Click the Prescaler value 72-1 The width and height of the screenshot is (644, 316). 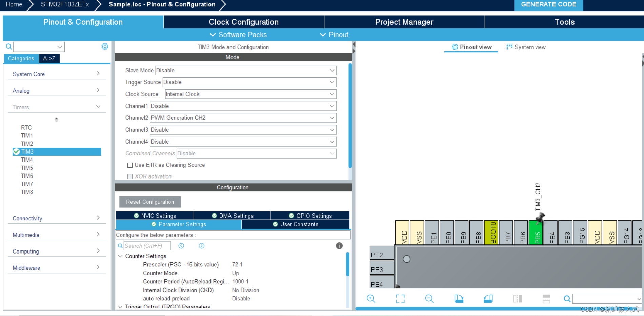coord(237,265)
